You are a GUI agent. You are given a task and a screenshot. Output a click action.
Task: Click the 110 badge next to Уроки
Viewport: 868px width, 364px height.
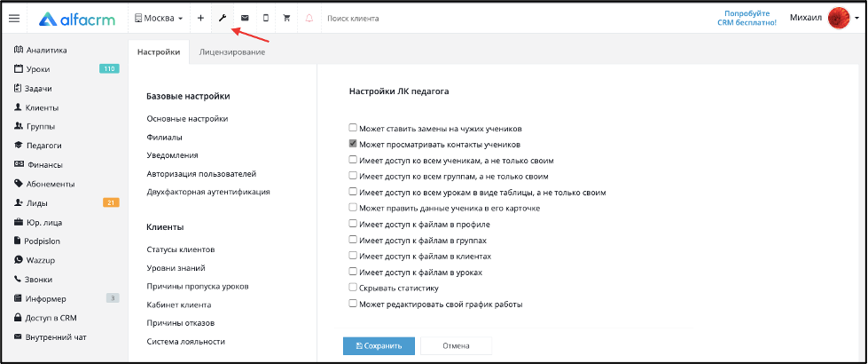coord(110,69)
